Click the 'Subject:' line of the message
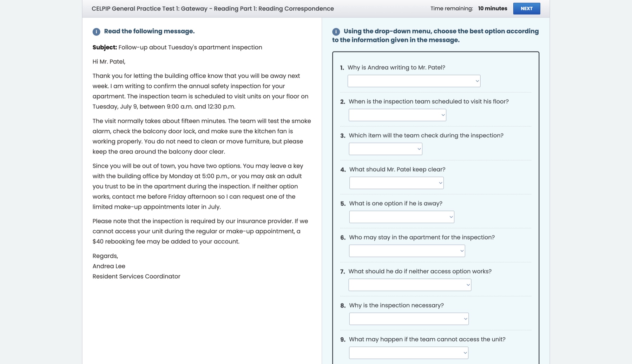 click(177, 47)
